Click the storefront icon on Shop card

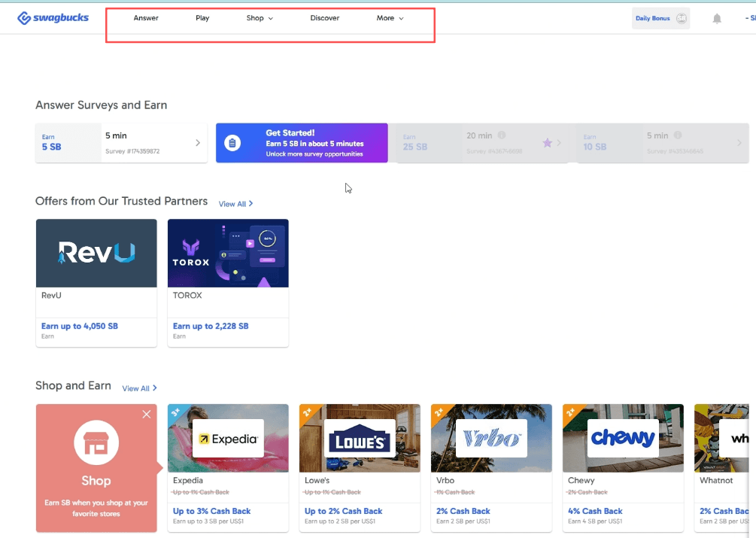(x=96, y=442)
